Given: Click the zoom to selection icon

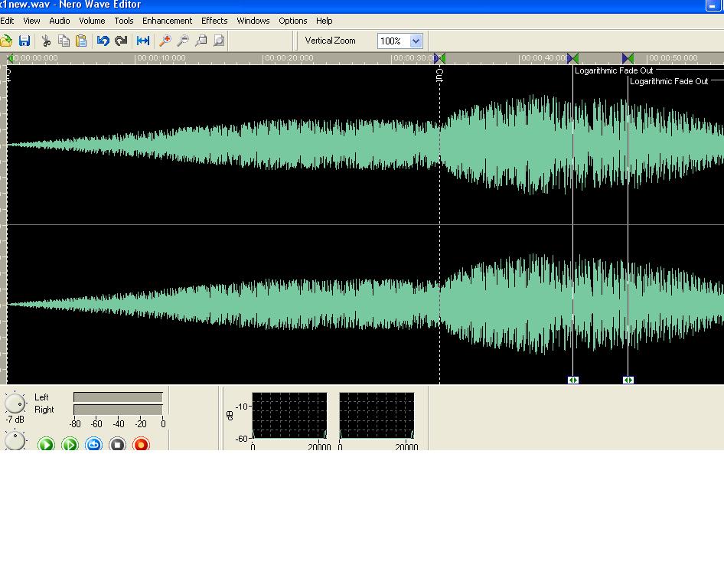Looking at the screenshot, I should (201, 41).
